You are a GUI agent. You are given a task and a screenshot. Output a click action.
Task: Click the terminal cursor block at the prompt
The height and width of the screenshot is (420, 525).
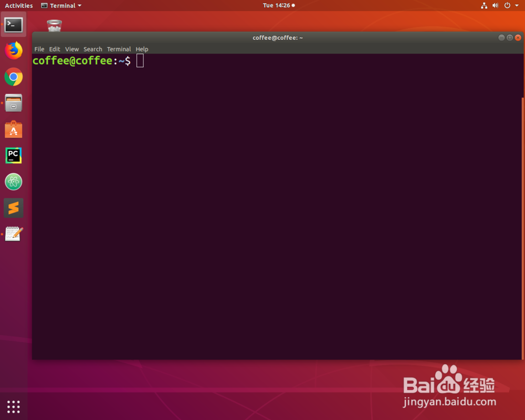point(140,60)
